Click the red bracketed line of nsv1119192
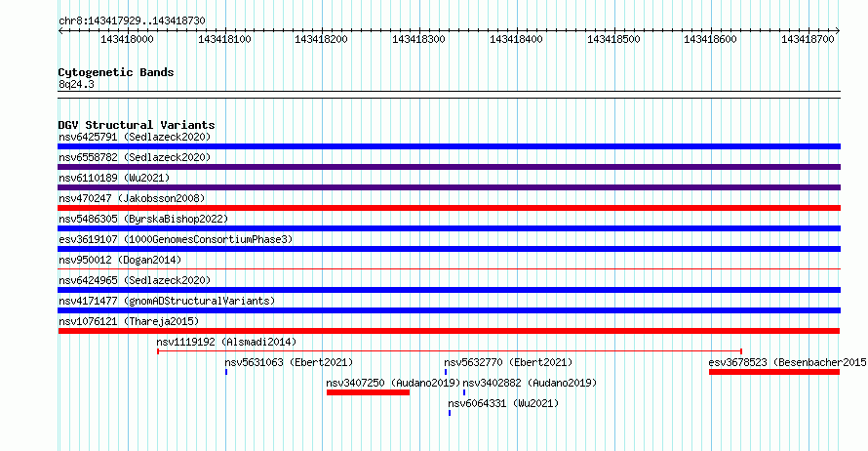This screenshot has width=868, height=451. [x=450, y=351]
